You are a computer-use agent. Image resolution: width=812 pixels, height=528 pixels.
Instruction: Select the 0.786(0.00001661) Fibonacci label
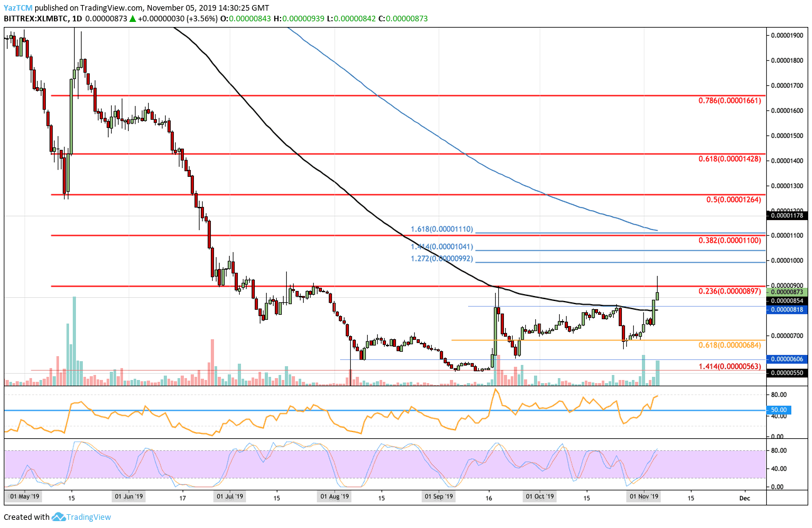coord(730,100)
